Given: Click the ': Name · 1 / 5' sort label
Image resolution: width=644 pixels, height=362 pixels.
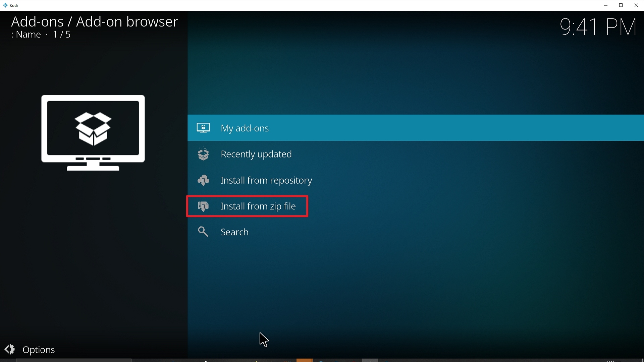Looking at the screenshot, I should pos(41,35).
